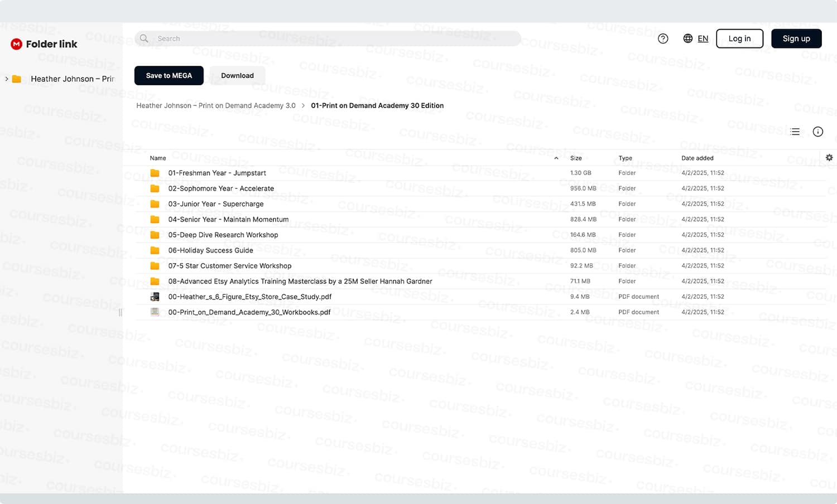Click folder icon of 05-Deep Dive Research
The width and height of the screenshot is (837, 504).
155,235
